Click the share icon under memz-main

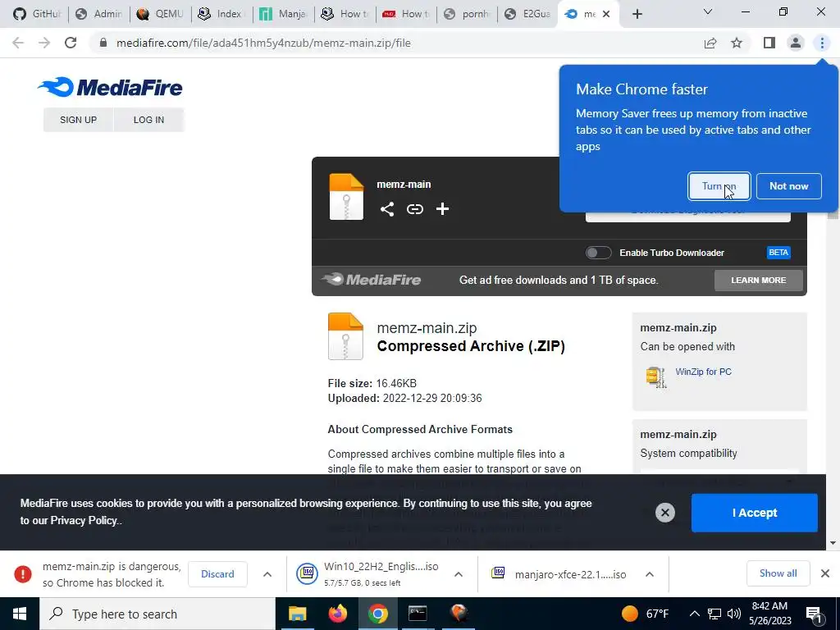point(387,209)
